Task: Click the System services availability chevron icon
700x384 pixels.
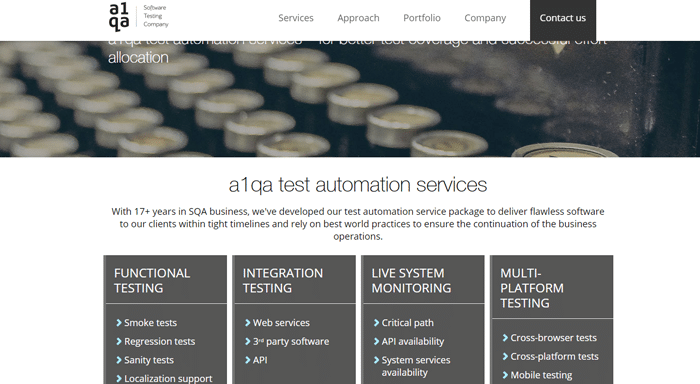Action: click(376, 360)
